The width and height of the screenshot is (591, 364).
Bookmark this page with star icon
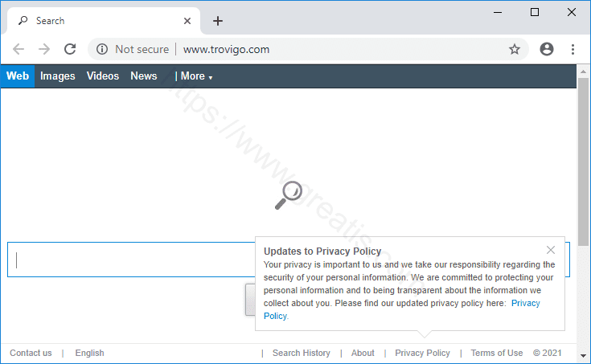515,49
